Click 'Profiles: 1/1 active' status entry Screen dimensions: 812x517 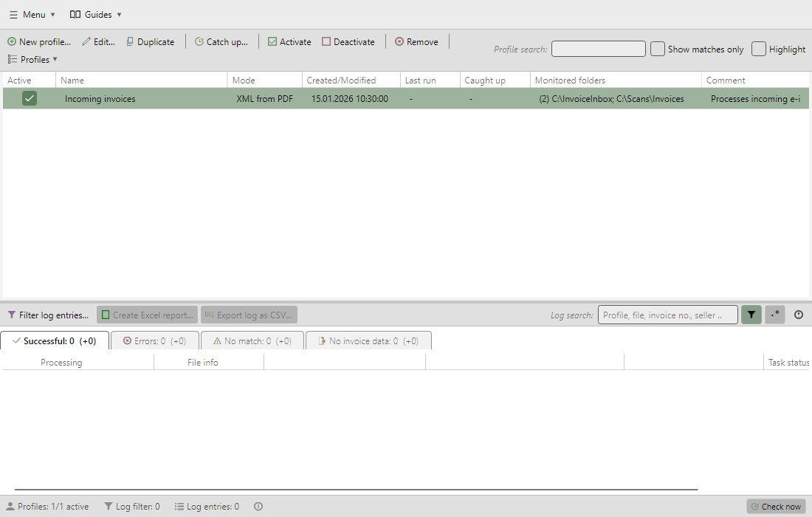pyautogui.click(x=48, y=507)
